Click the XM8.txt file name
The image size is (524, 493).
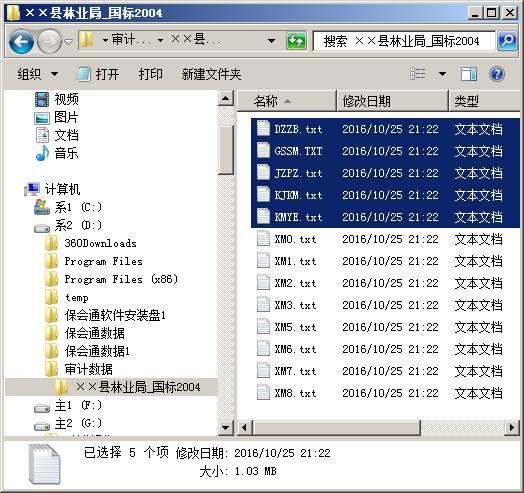coord(295,393)
